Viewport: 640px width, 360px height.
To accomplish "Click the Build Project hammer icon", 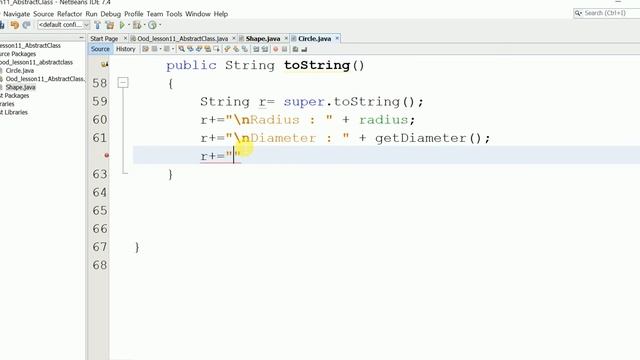I will click(x=98, y=25).
